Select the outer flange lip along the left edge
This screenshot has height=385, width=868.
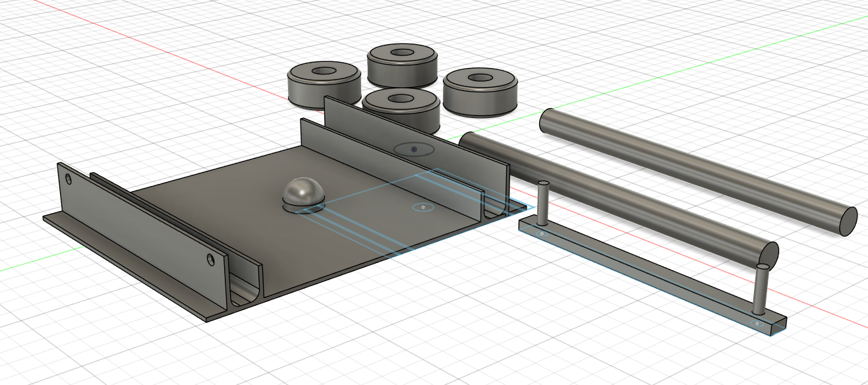(x=125, y=269)
